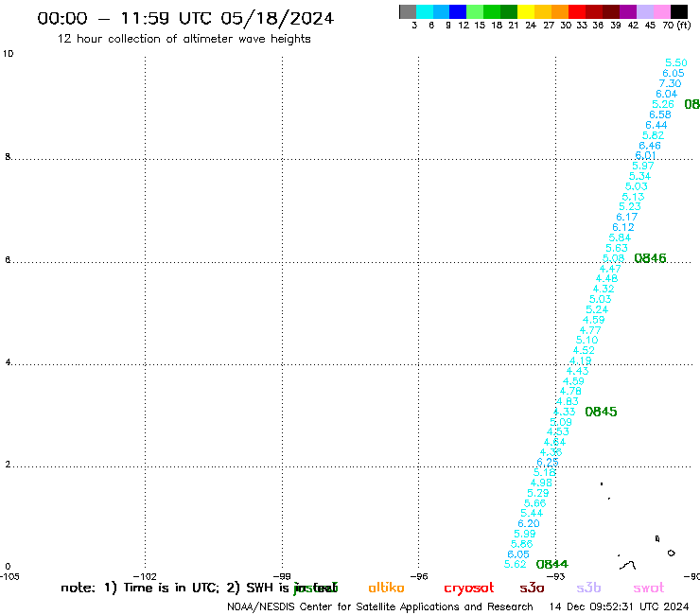Click the '6.58' wave height value
Viewport: 700px width, 615px height.
tap(660, 114)
